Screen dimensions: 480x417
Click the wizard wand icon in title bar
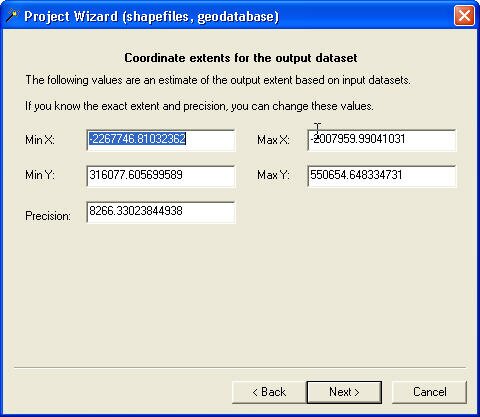(x=12, y=16)
